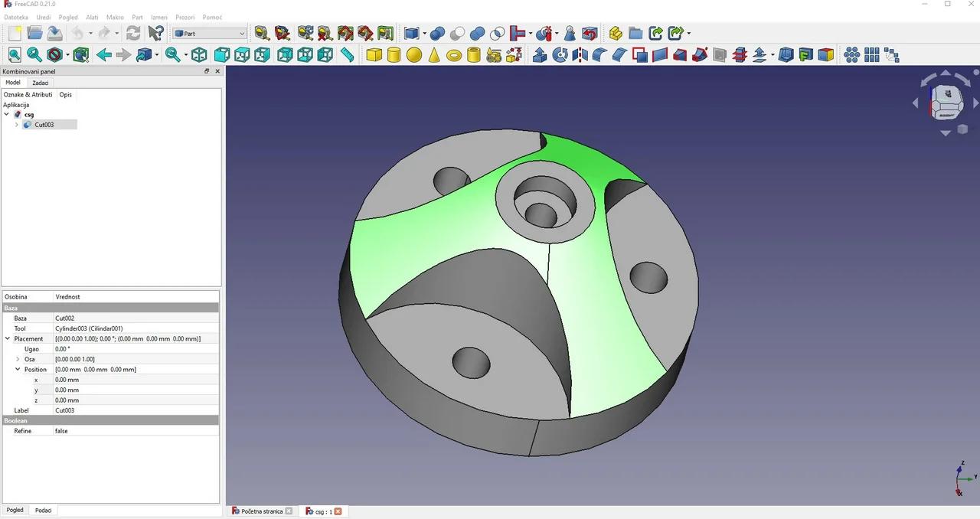Select the Box primitive tool
The width and height of the screenshot is (980, 519).
(x=373, y=54)
